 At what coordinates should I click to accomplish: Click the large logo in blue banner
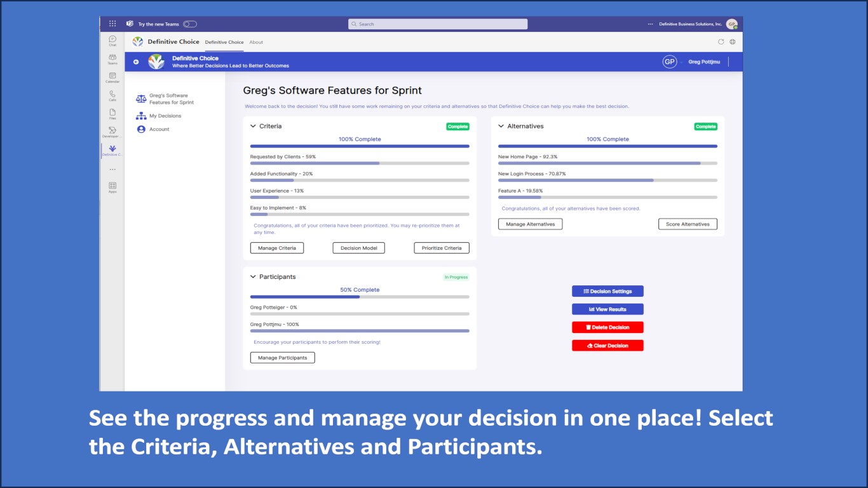point(156,62)
